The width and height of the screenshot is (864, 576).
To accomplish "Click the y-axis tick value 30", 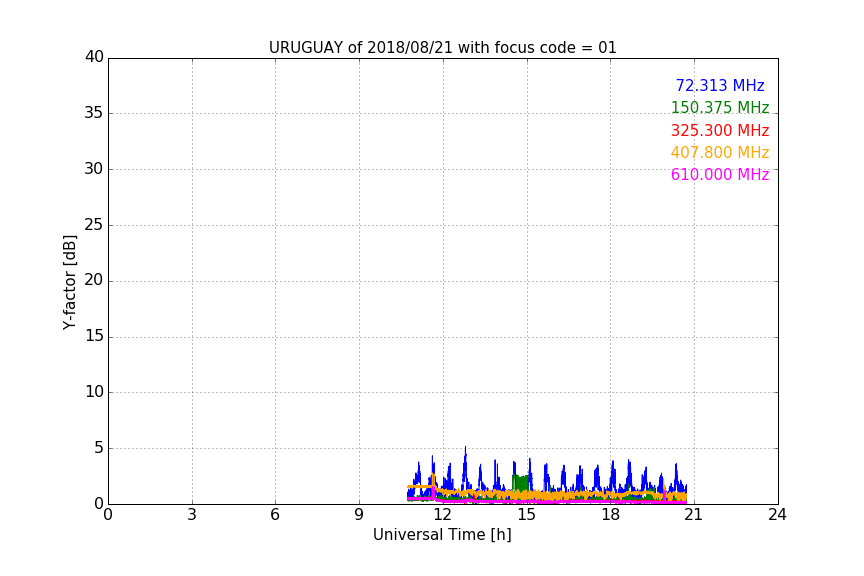I will [94, 169].
